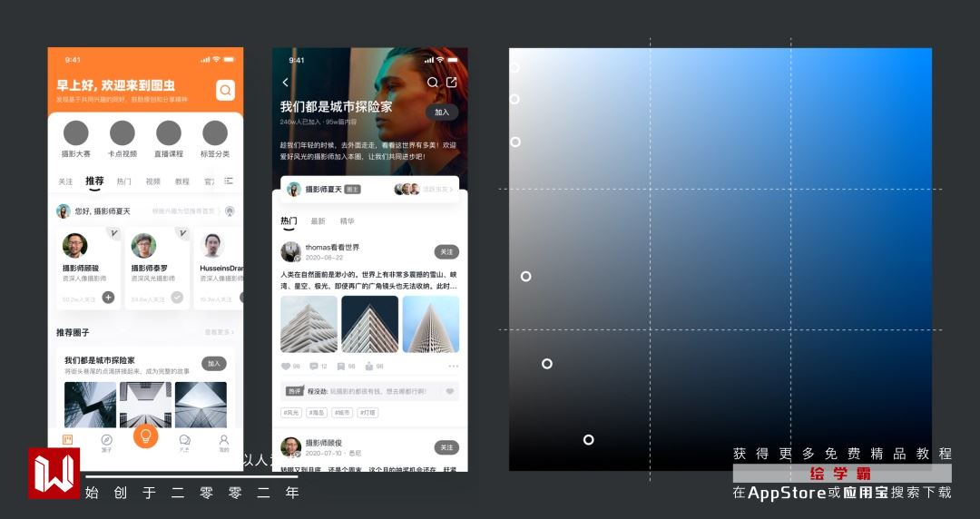980x519 pixels.
Task: Open first skyscraper thumbnail in 推荐圈子 card
Action: click(90, 405)
